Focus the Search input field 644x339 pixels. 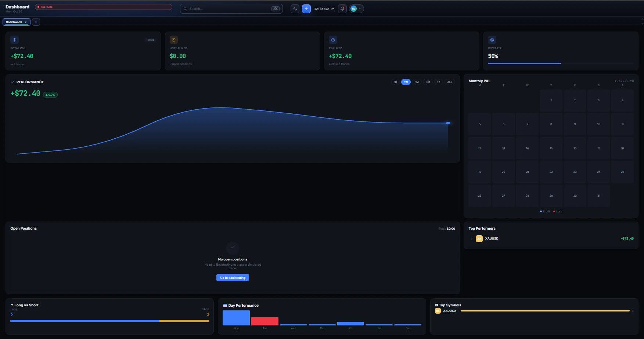(x=231, y=9)
